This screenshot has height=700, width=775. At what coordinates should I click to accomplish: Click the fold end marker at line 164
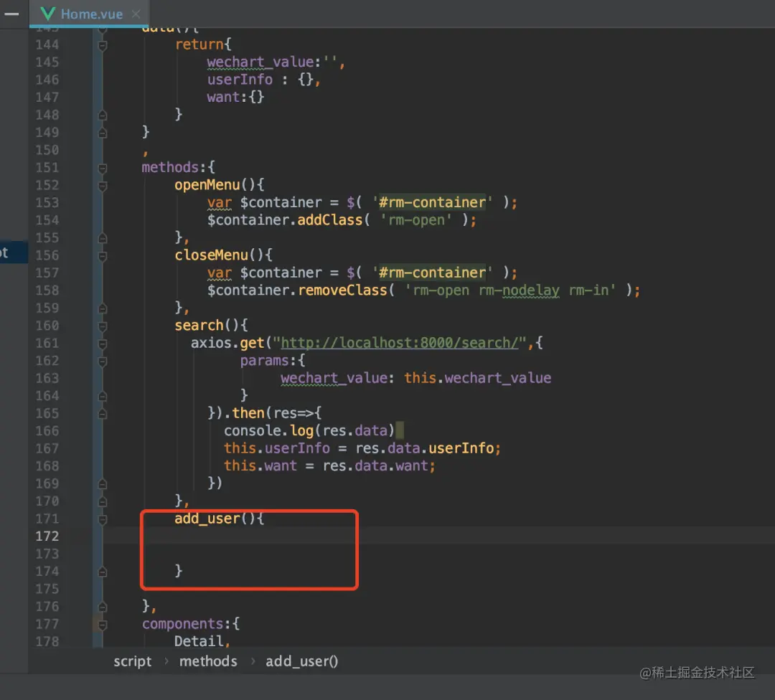(x=103, y=396)
